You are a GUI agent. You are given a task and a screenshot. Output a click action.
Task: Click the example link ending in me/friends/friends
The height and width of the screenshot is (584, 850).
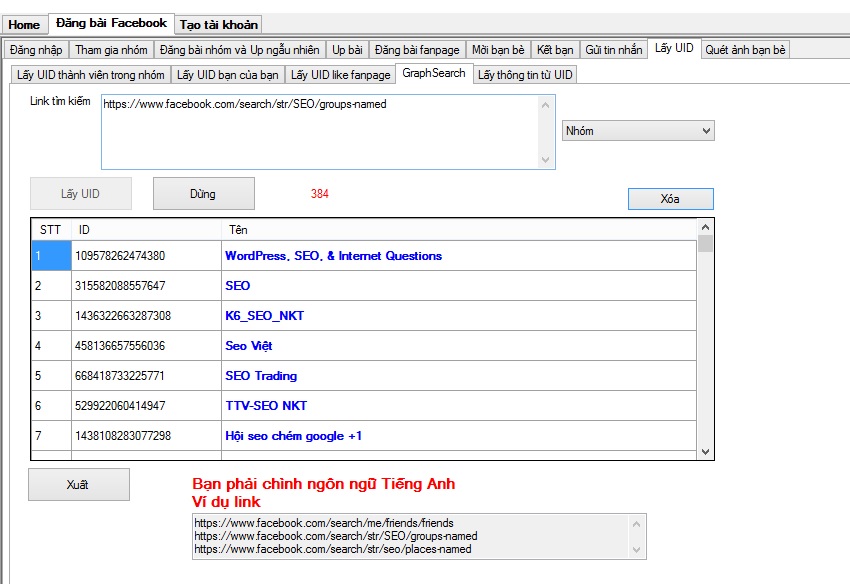324,523
